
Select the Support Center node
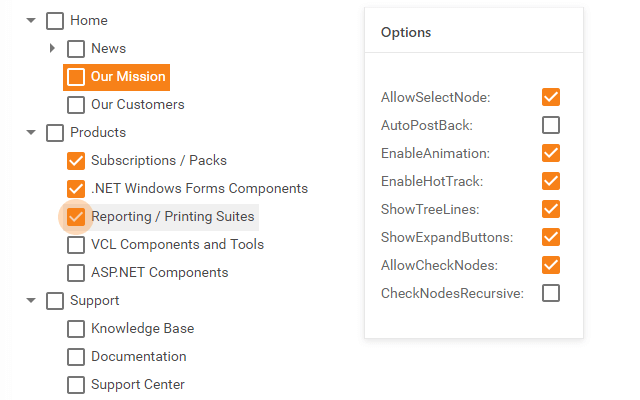click(138, 384)
